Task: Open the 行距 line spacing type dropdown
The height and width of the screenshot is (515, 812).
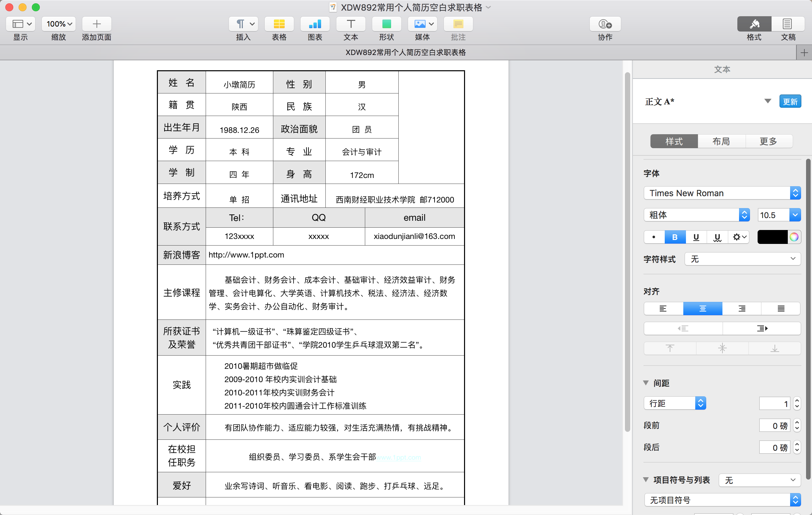Action: pos(675,403)
